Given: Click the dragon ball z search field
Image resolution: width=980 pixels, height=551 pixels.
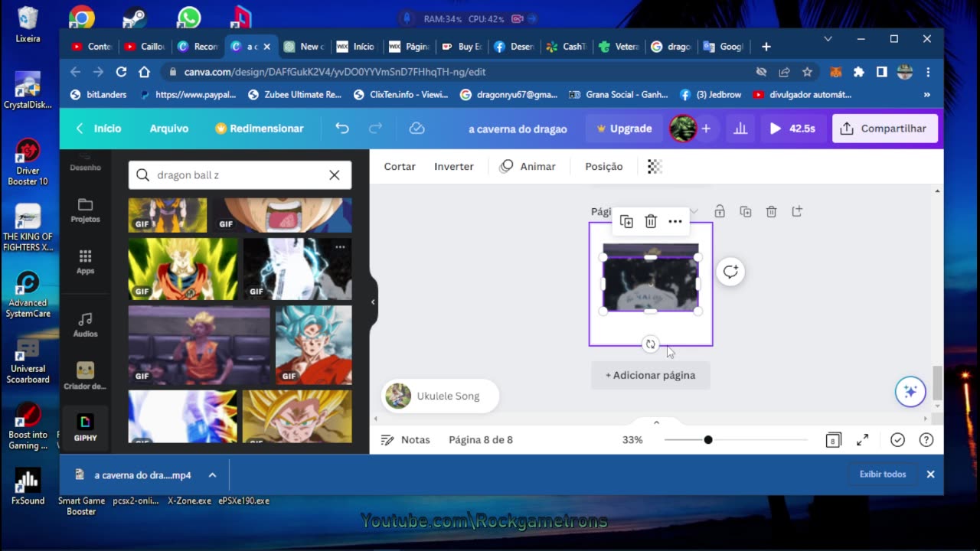Looking at the screenshot, I should pos(240,175).
